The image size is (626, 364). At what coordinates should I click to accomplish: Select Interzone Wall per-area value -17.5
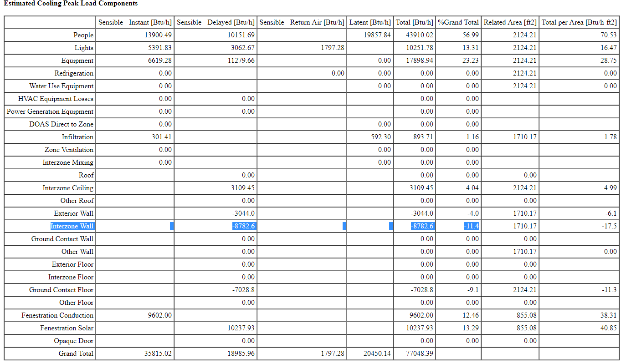click(x=609, y=226)
